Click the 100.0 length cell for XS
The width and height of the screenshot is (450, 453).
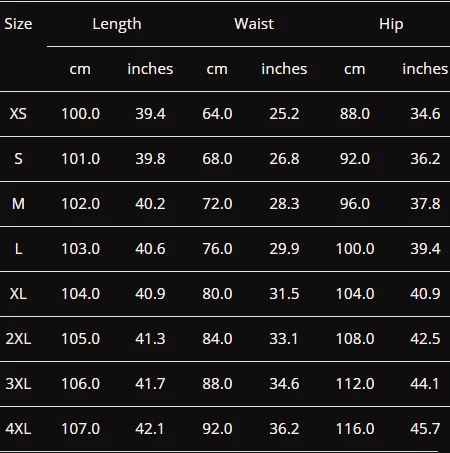tap(80, 114)
